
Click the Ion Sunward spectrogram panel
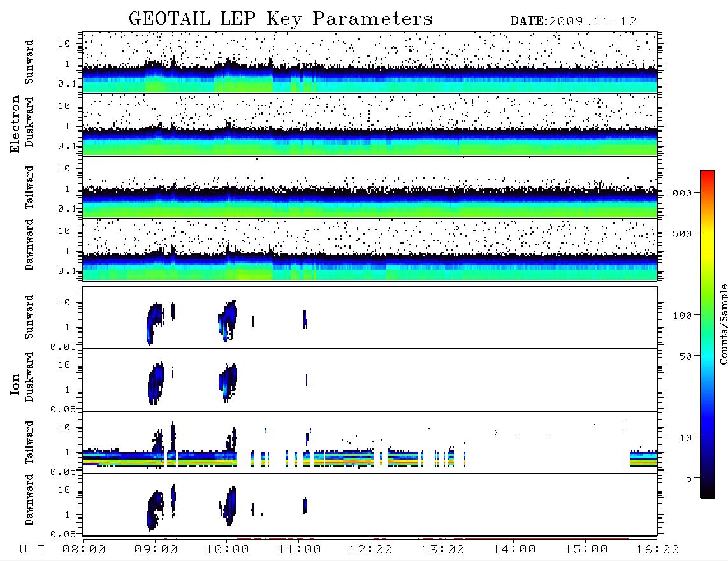(x=370, y=317)
